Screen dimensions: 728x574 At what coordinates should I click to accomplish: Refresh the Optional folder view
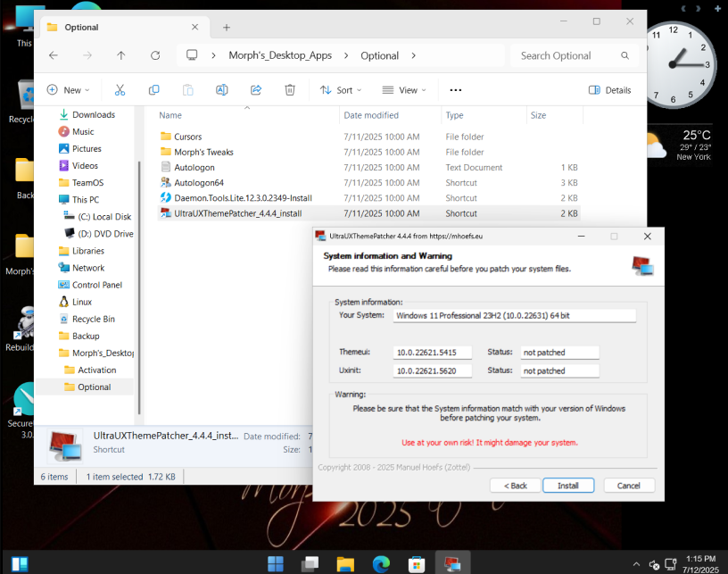point(155,55)
